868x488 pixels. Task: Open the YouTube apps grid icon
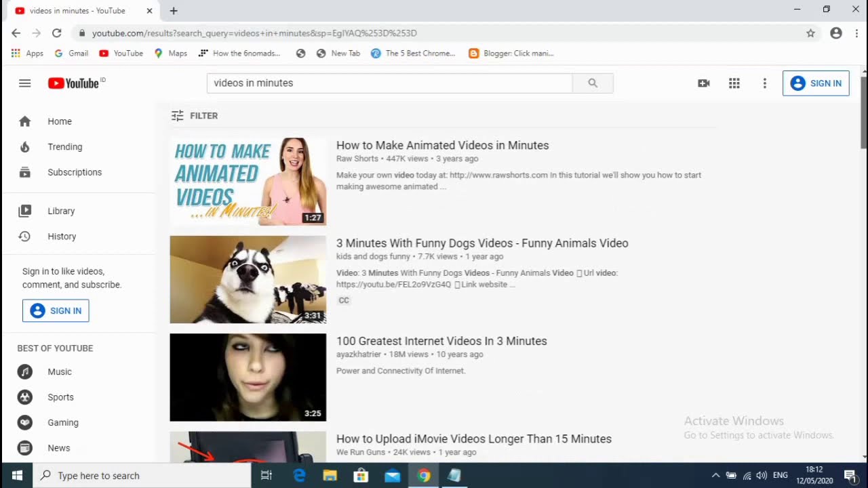pos(734,83)
